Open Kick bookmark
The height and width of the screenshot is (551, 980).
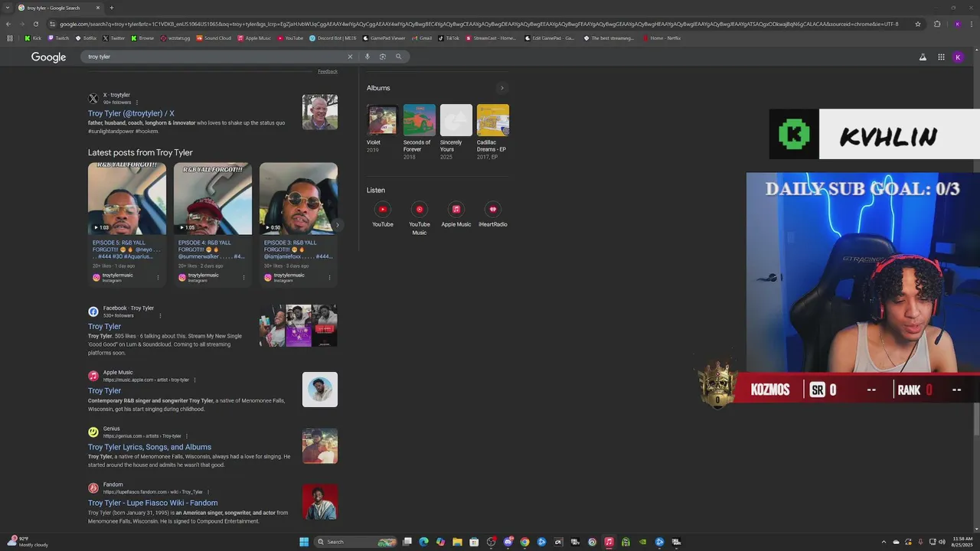click(33, 38)
